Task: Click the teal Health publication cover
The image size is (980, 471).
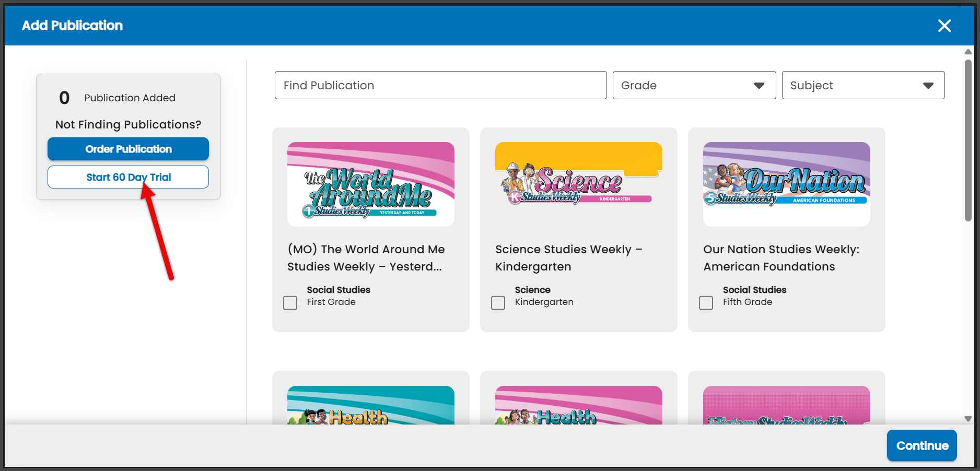Action: 371,405
